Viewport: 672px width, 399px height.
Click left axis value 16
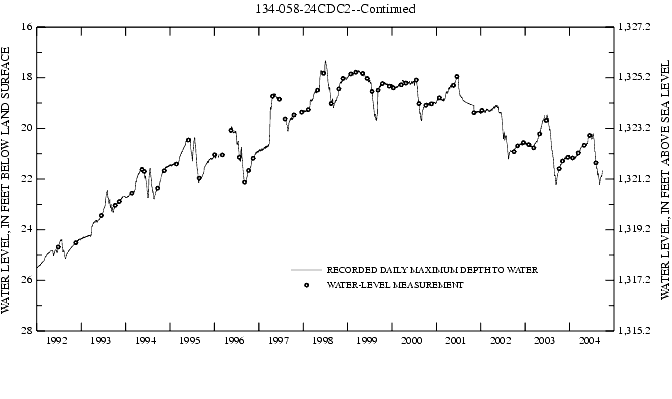click(26, 27)
